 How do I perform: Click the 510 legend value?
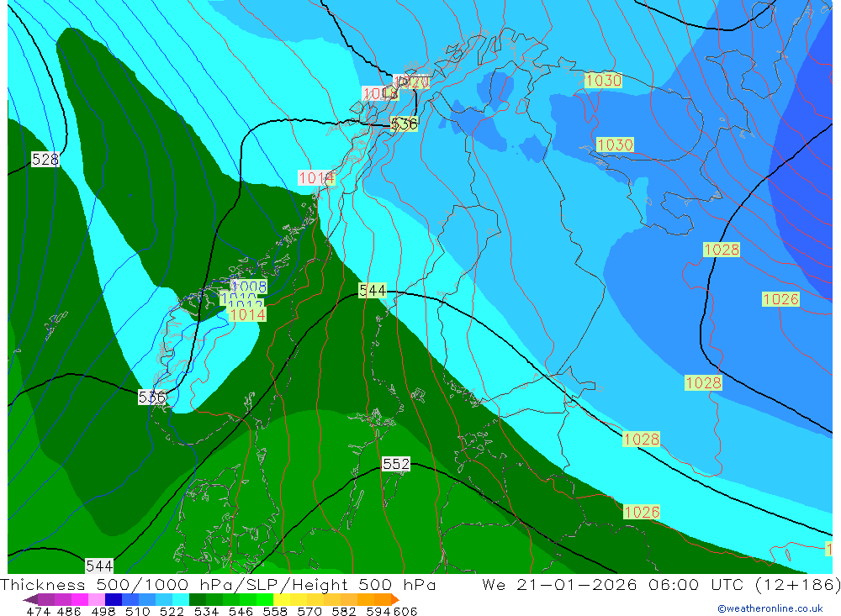(x=138, y=611)
